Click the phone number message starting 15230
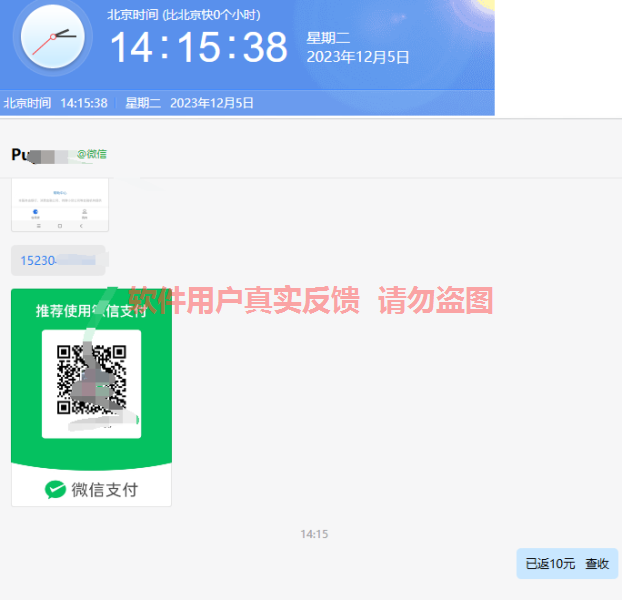This screenshot has height=600, width=622. click(x=59, y=261)
